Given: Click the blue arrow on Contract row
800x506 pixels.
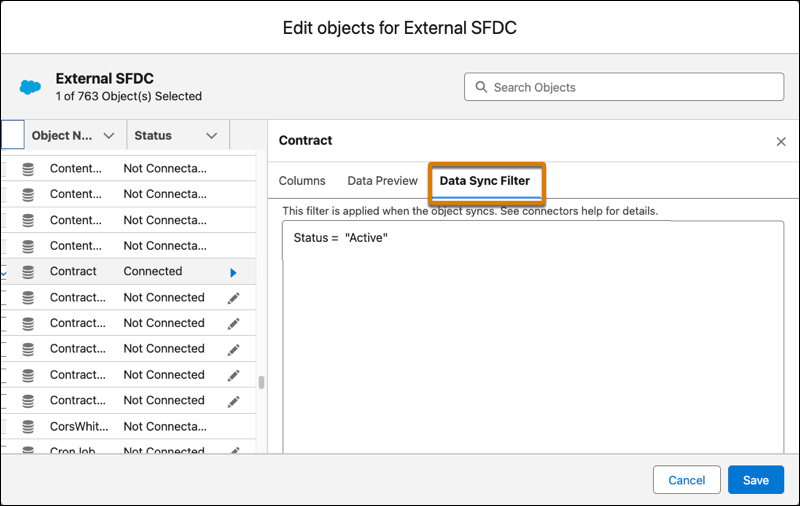Looking at the screenshot, I should click(233, 273).
